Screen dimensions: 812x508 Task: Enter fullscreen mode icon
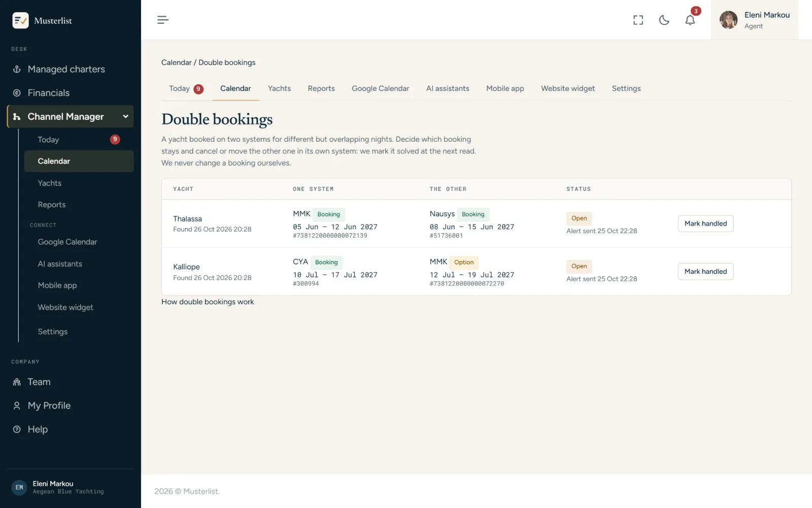click(x=638, y=20)
